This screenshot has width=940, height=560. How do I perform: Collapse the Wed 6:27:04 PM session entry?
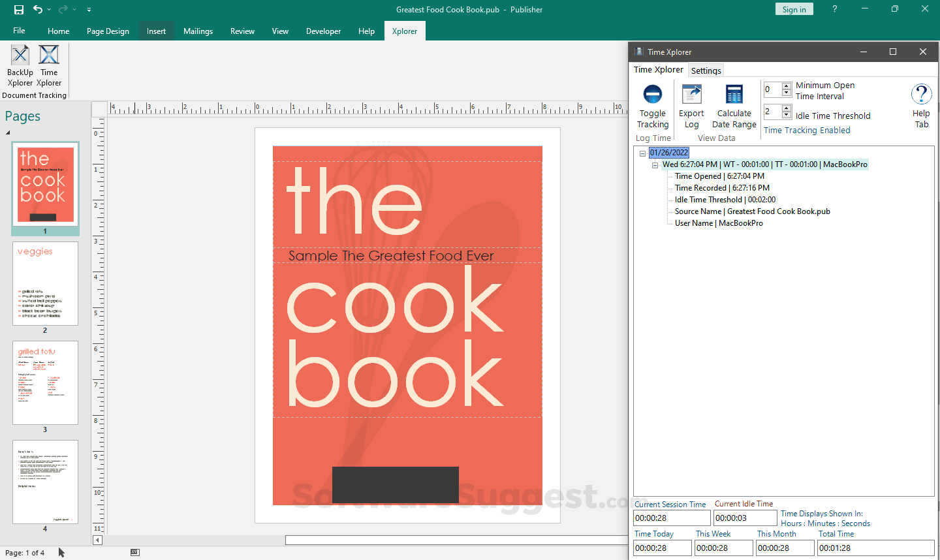(655, 165)
